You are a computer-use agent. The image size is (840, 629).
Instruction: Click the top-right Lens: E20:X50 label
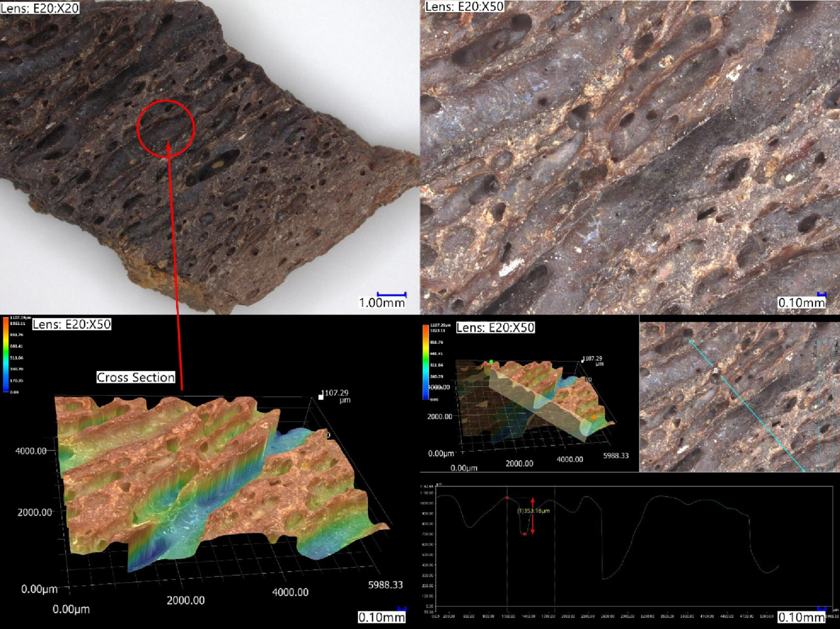pos(465,6)
